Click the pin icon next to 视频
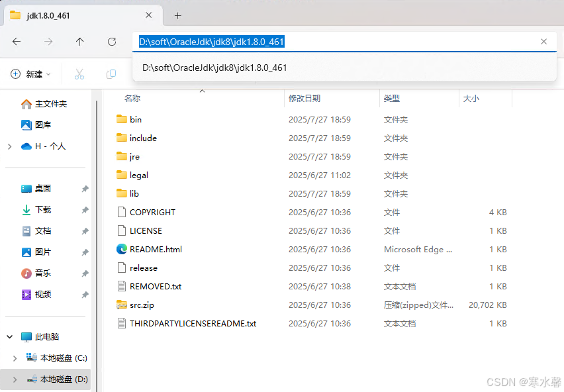Image resolution: width=564 pixels, height=392 pixels. [x=85, y=295]
